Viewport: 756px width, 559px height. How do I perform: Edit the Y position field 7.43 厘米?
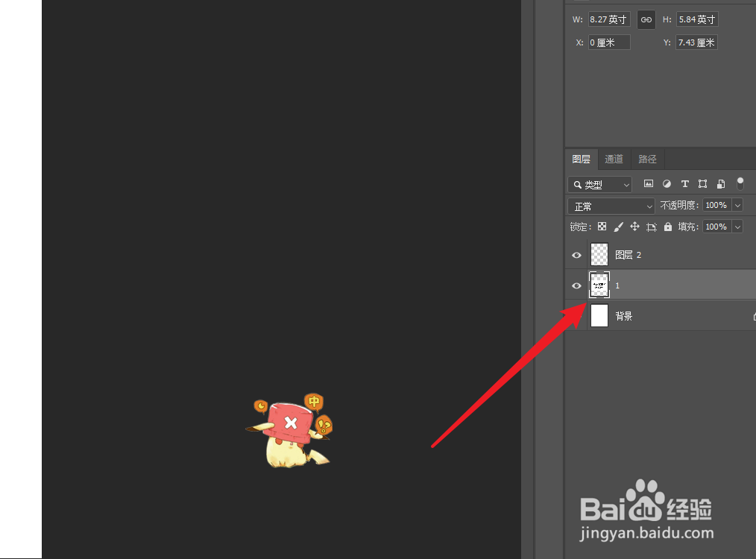(x=696, y=42)
